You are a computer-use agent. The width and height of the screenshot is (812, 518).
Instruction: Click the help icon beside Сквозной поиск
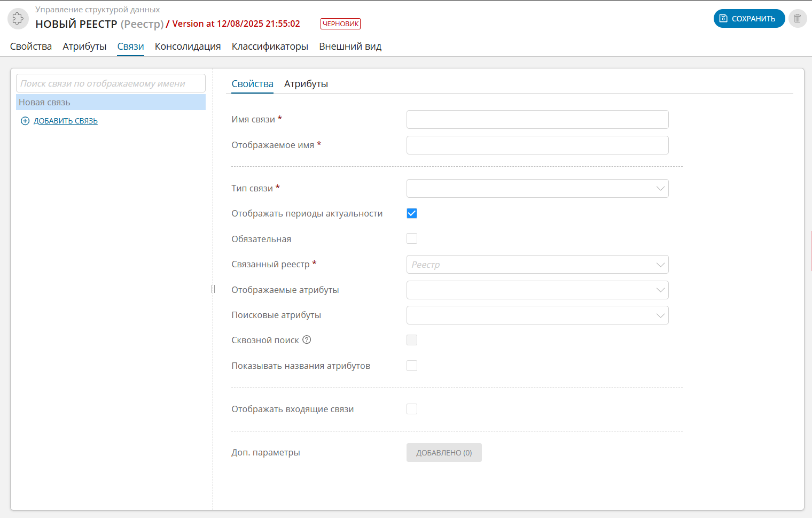coord(307,340)
